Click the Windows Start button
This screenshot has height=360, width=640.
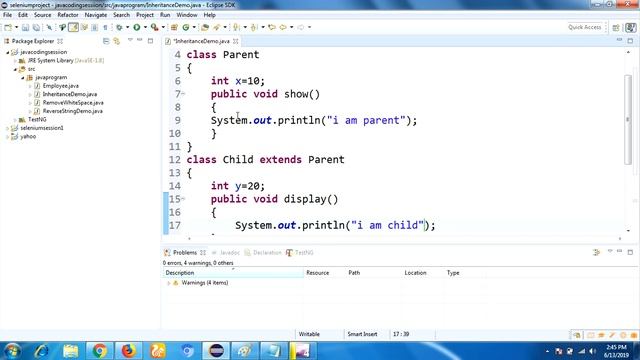tap(12, 351)
